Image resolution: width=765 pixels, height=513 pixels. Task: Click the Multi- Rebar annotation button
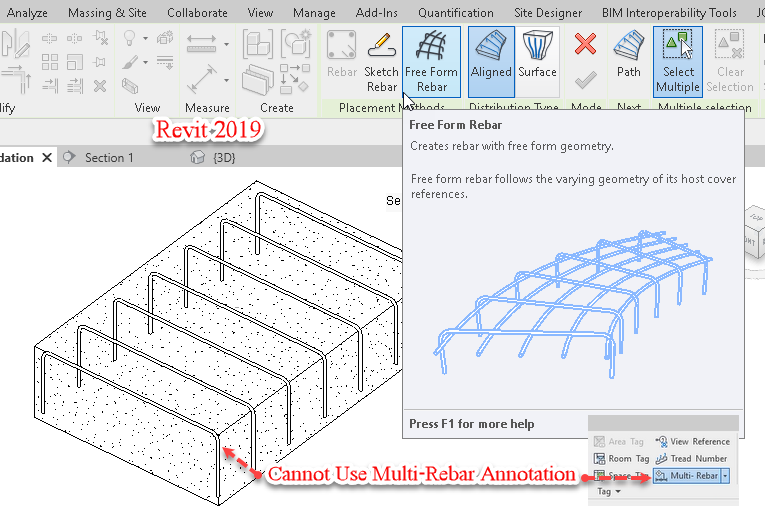686,475
